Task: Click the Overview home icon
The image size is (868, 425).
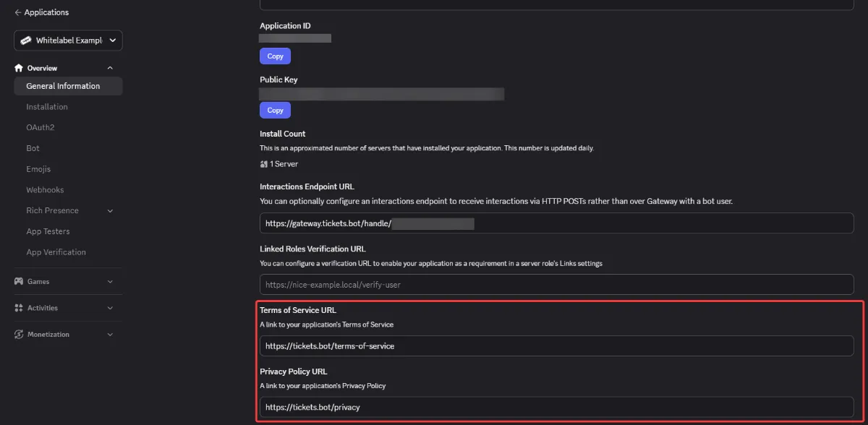Action: point(19,68)
